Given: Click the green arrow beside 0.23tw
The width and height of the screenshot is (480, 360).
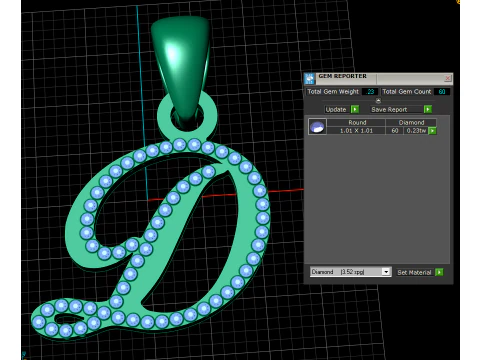Looking at the screenshot, I should pyautogui.click(x=432, y=131).
